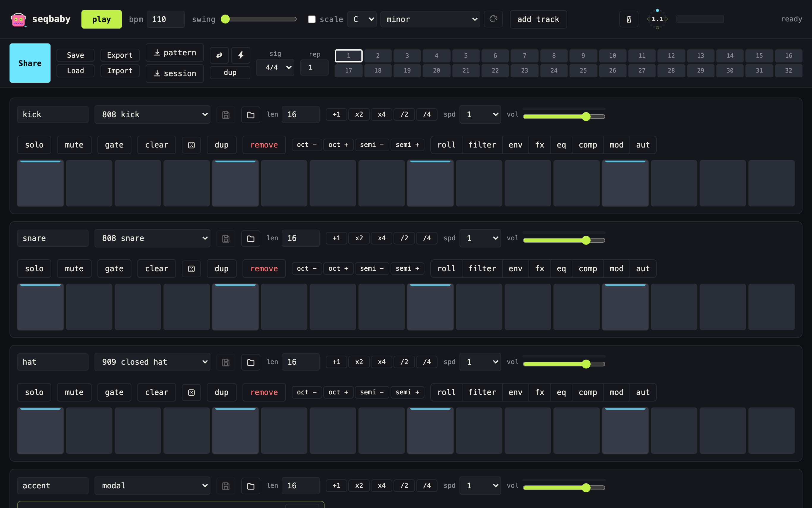The width and height of the screenshot is (812, 508).
Task: Open folder icon on snare track
Action: [x=251, y=239]
